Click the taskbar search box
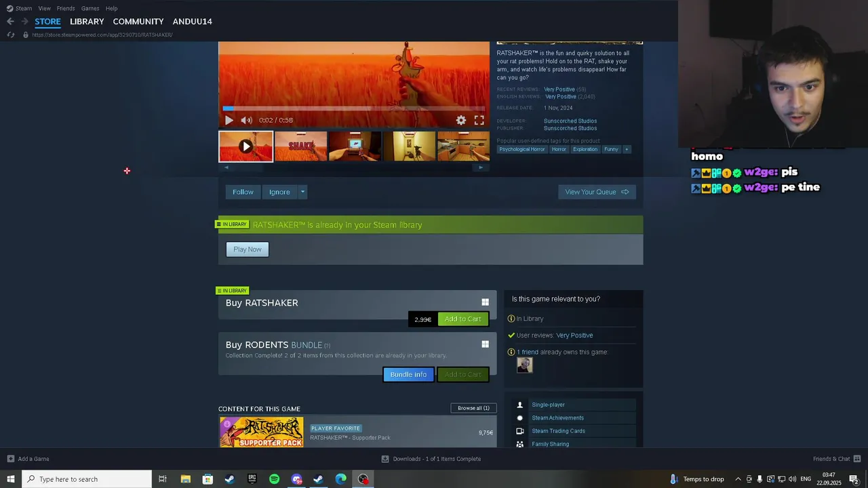Viewport: 868px width, 488px height. pos(87,479)
